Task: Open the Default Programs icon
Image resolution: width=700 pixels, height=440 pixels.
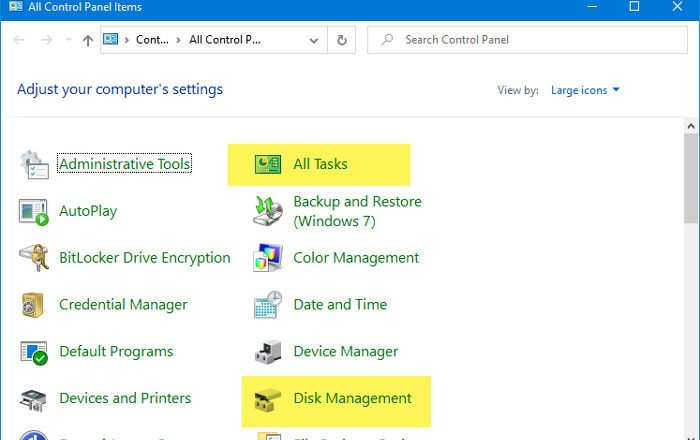Action: [34, 353]
